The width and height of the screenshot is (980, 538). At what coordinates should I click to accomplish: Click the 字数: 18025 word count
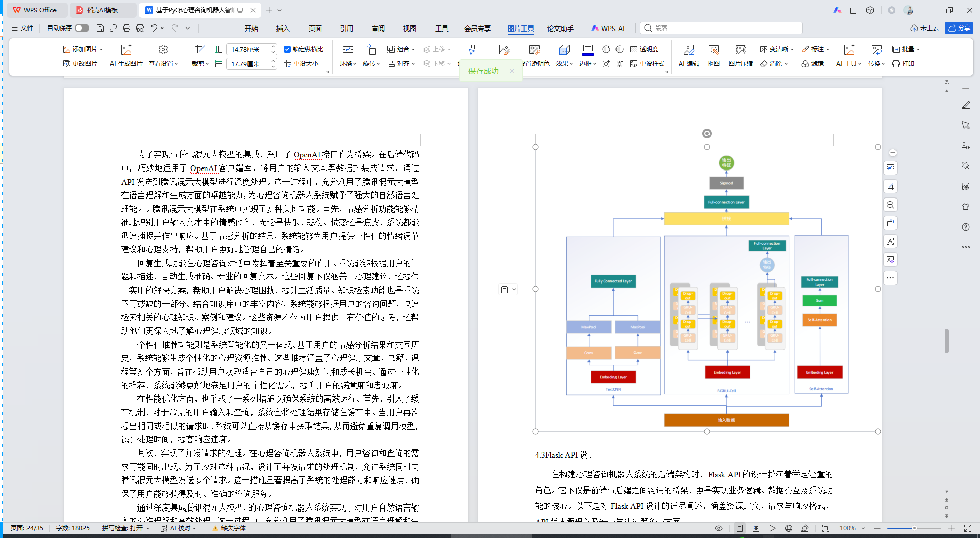click(73, 528)
